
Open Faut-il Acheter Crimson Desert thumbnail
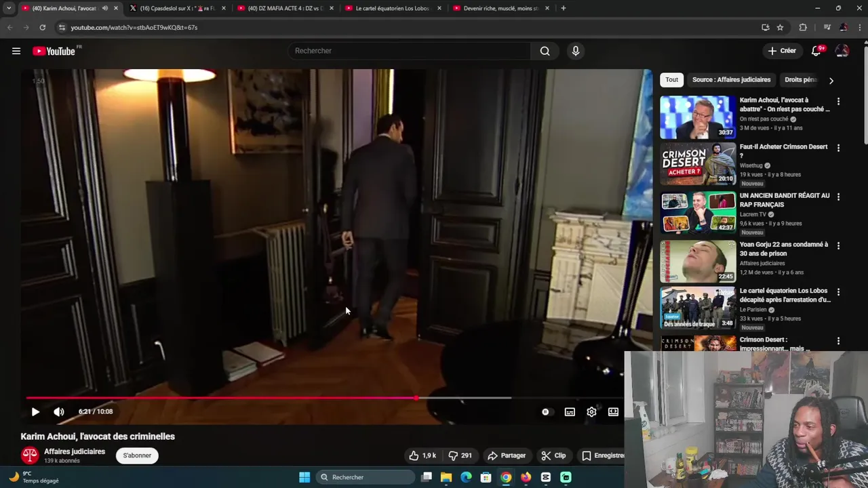tap(698, 163)
